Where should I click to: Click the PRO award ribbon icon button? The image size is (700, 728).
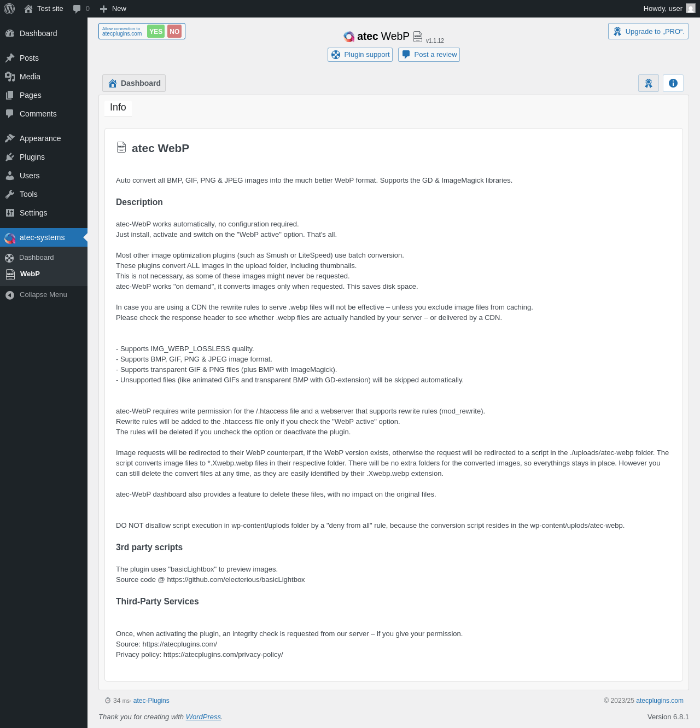point(649,83)
